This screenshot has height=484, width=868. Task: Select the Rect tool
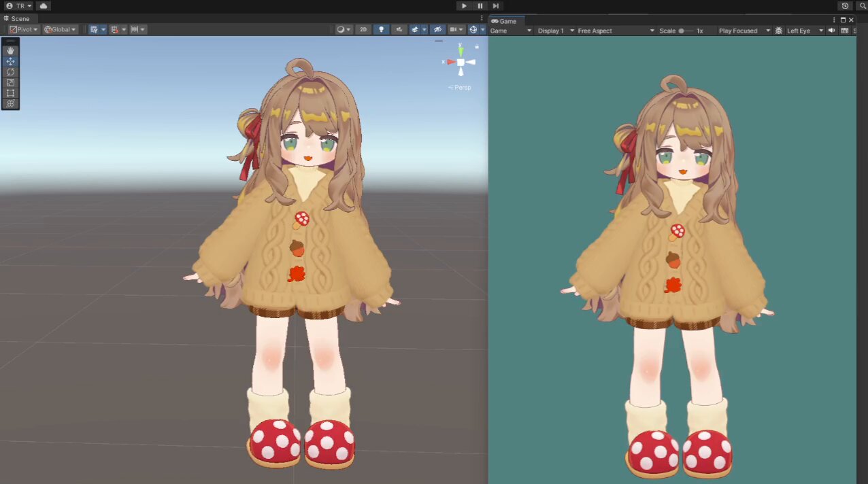pyautogui.click(x=10, y=93)
